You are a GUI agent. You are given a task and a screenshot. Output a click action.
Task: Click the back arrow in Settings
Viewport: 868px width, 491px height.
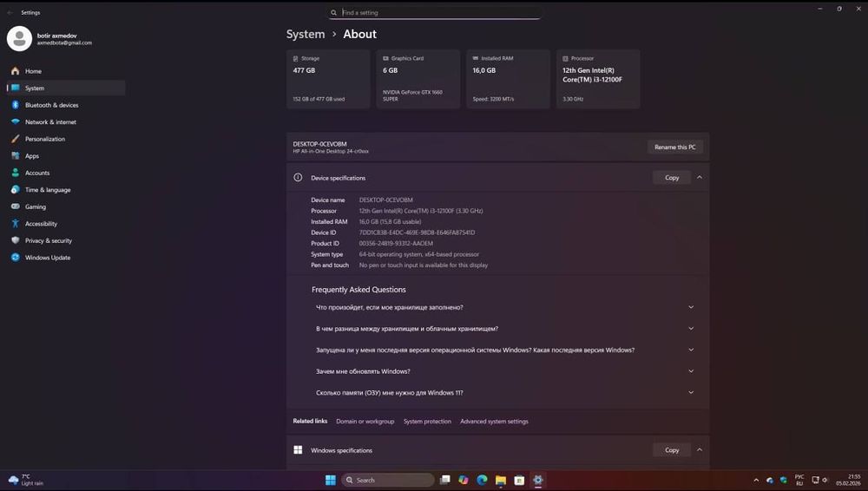coord(10,12)
